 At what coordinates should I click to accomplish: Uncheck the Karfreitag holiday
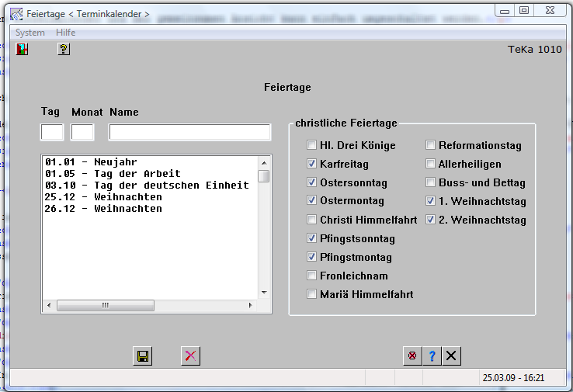(x=311, y=164)
